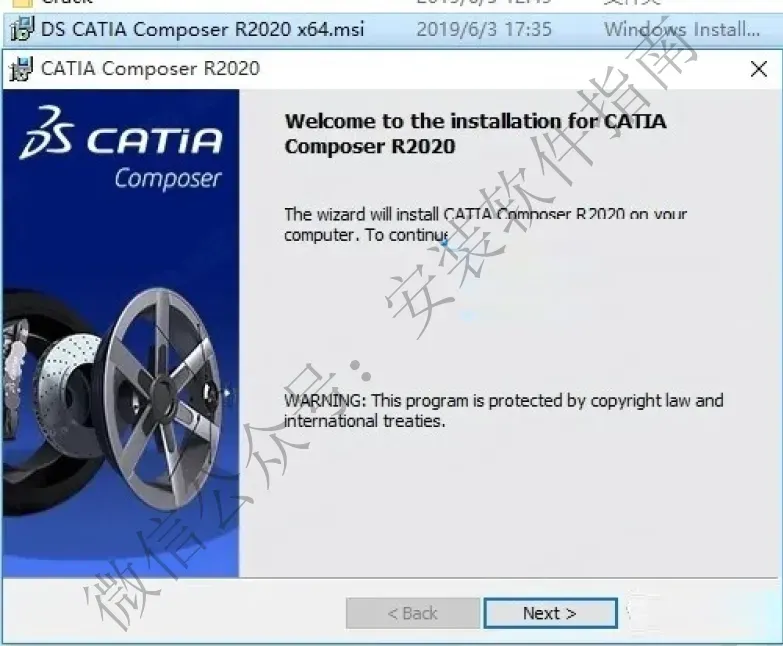Click the installer icon in dialog title bar

point(20,68)
